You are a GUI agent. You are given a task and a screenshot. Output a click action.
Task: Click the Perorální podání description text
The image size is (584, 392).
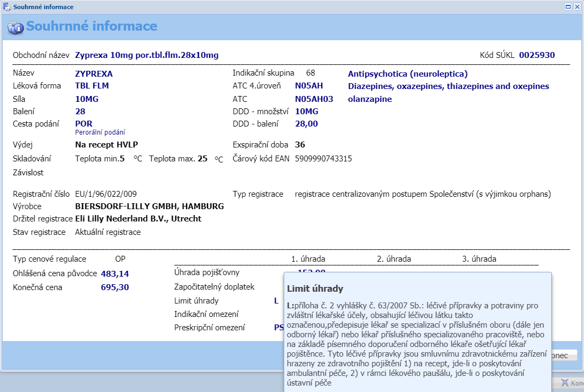click(100, 132)
